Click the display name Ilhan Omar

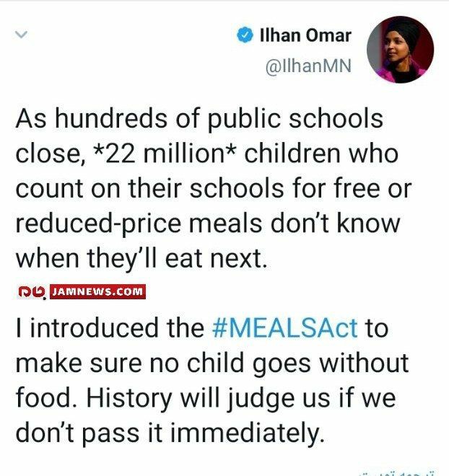tap(305, 35)
